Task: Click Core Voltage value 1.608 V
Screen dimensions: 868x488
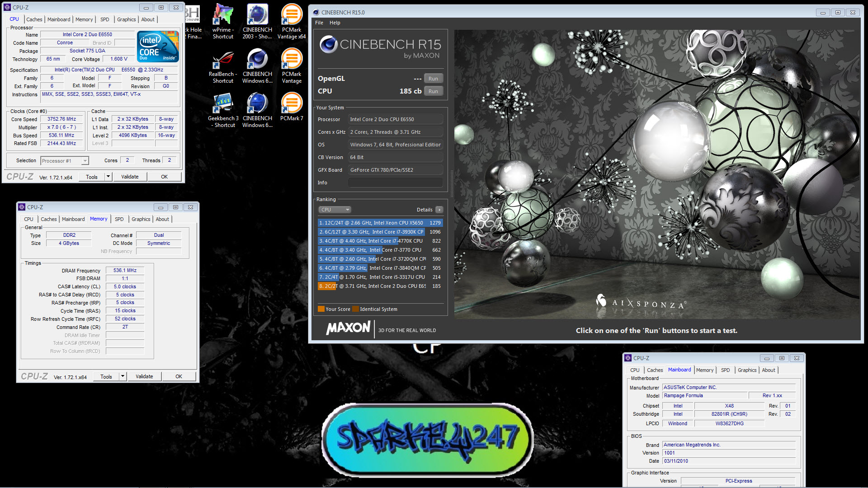Action: tap(119, 59)
